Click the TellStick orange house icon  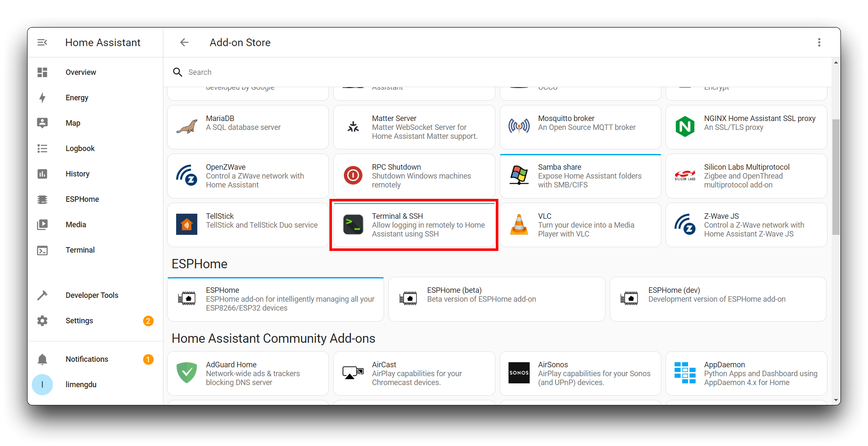(187, 224)
